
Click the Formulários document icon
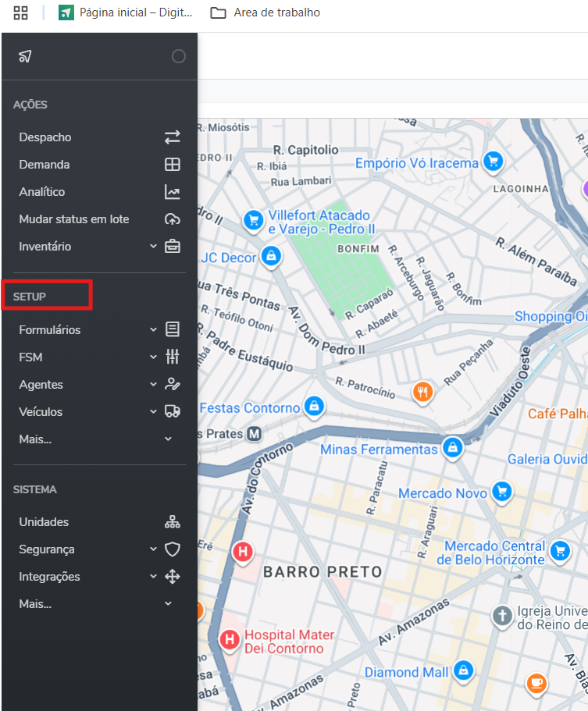[172, 330]
